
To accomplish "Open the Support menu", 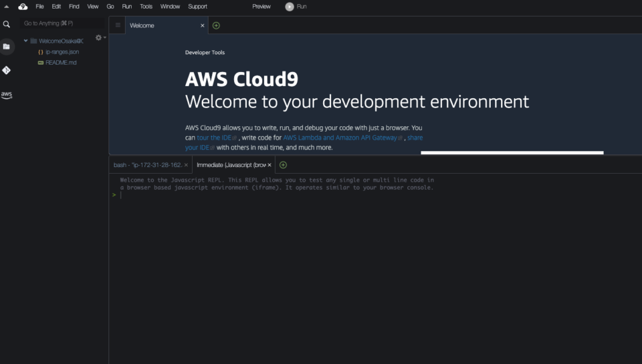I will [198, 7].
